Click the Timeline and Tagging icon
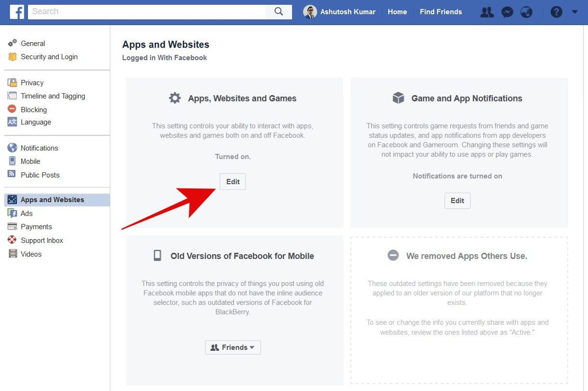 12,96
